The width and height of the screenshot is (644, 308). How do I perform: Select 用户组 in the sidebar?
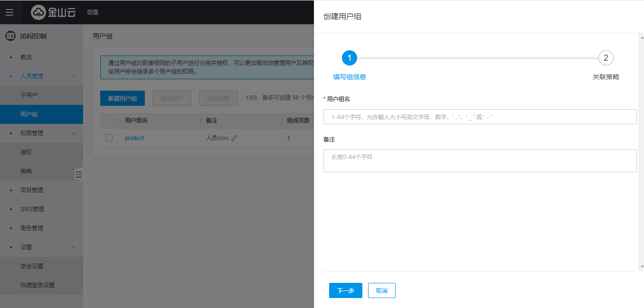click(x=41, y=114)
